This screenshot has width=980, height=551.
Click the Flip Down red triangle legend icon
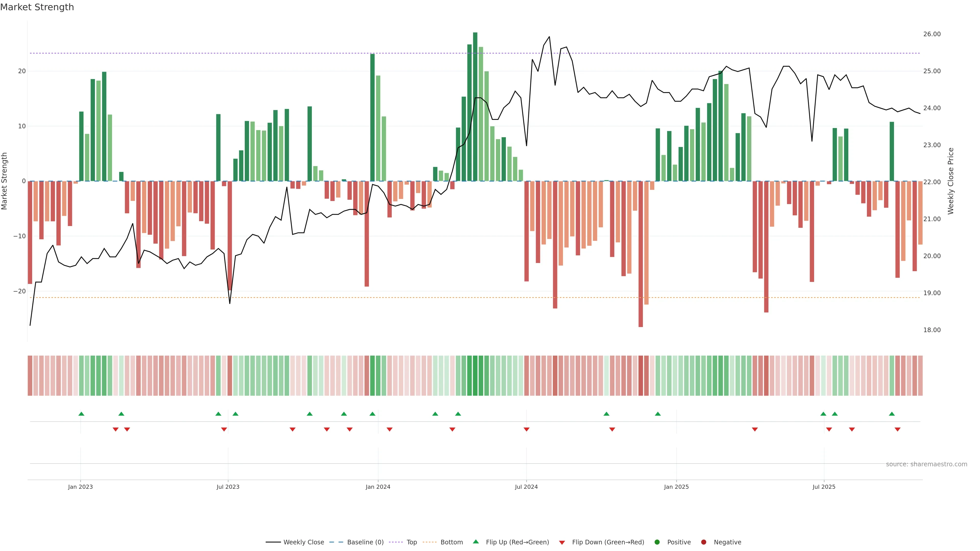pos(562,543)
